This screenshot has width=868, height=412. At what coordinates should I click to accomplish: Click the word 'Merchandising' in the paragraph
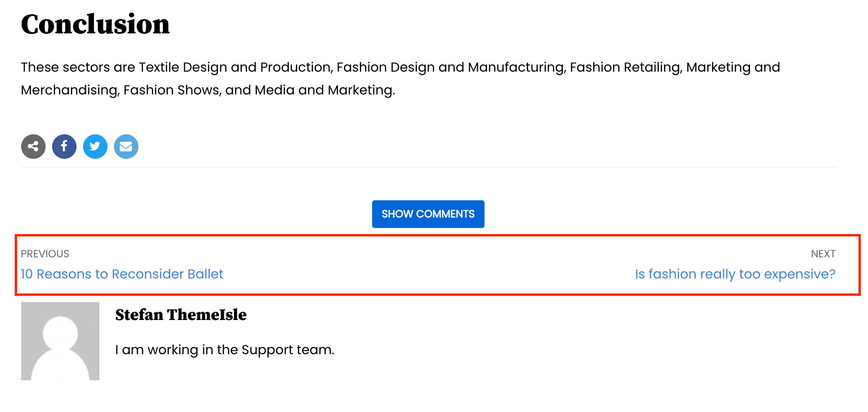pyautogui.click(x=70, y=90)
